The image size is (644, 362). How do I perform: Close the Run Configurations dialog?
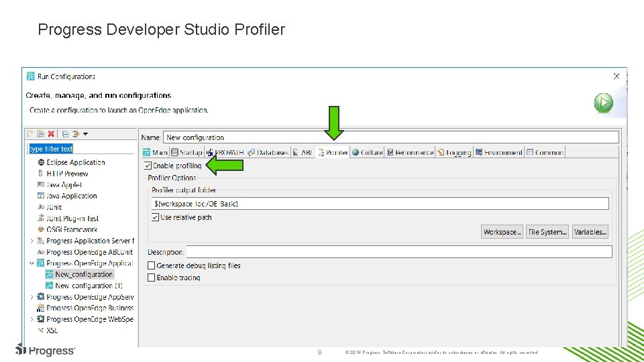[x=616, y=76]
